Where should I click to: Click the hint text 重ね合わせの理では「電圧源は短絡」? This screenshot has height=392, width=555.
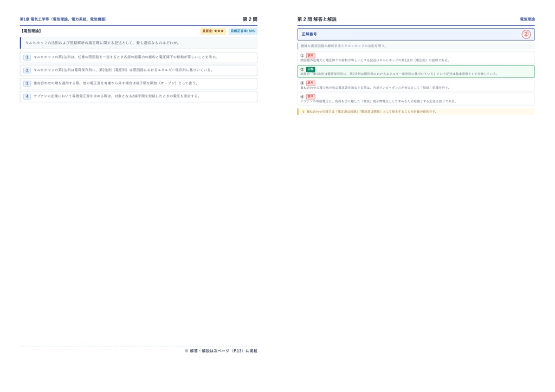(x=372, y=112)
